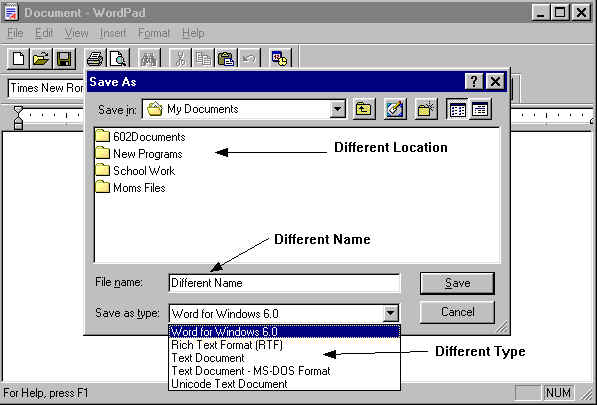Switch to Details view in Save As dialog
The image size is (597, 405).
(x=480, y=110)
